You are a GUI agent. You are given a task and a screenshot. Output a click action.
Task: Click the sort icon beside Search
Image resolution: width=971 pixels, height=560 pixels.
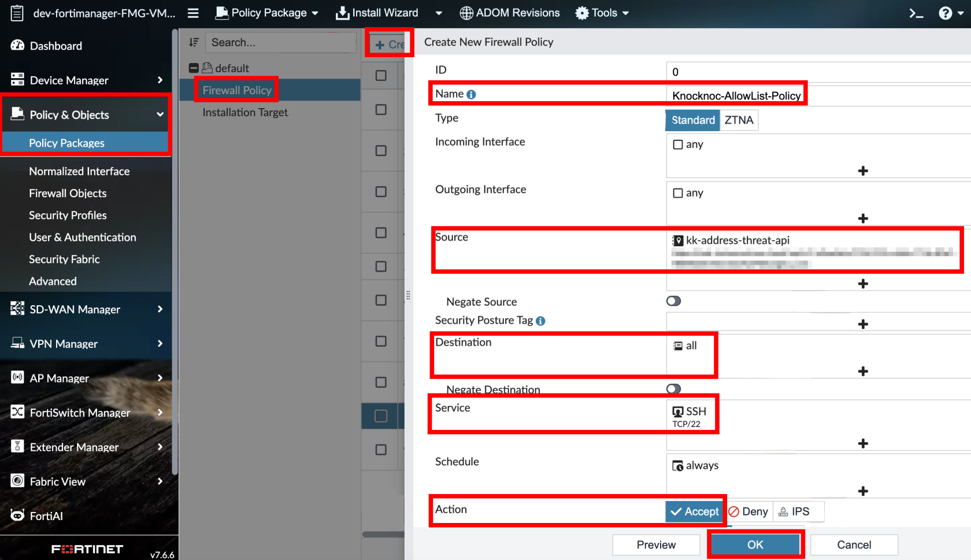[194, 42]
